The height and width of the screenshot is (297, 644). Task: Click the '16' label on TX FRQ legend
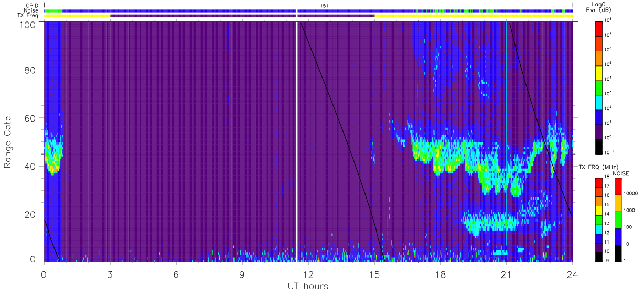[607, 195]
